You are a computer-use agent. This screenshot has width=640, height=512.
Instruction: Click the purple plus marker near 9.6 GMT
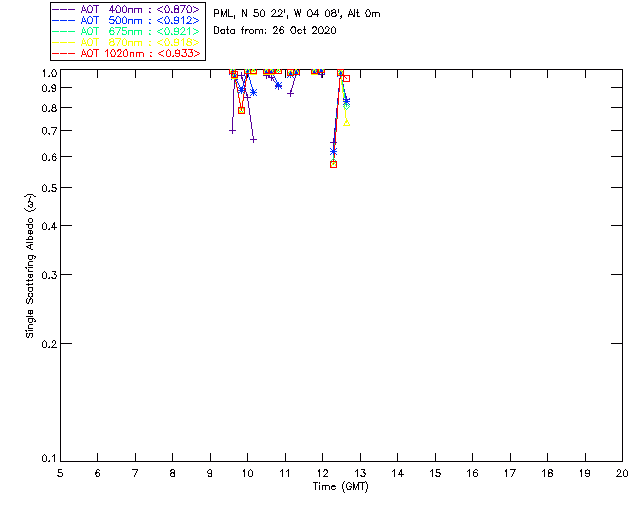232,130
